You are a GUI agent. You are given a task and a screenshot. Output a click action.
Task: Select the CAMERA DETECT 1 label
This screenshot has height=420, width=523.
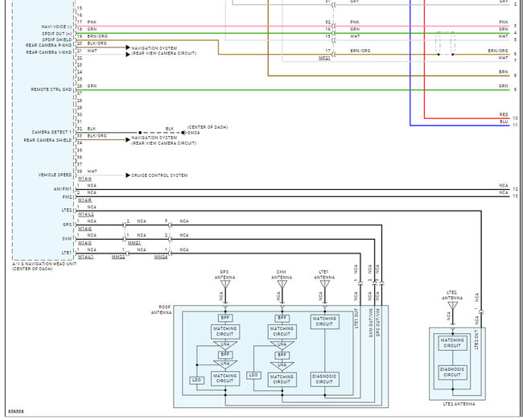click(x=51, y=132)
